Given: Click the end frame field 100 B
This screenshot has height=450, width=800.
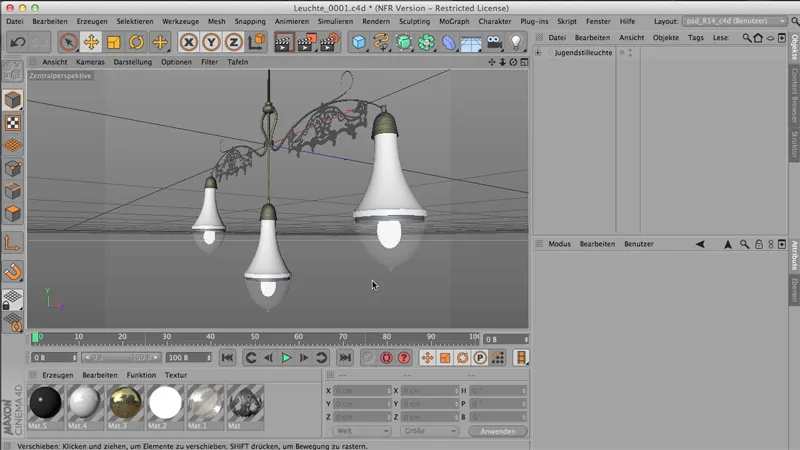Looking at the screenshot, I should (x=188, y=358).
